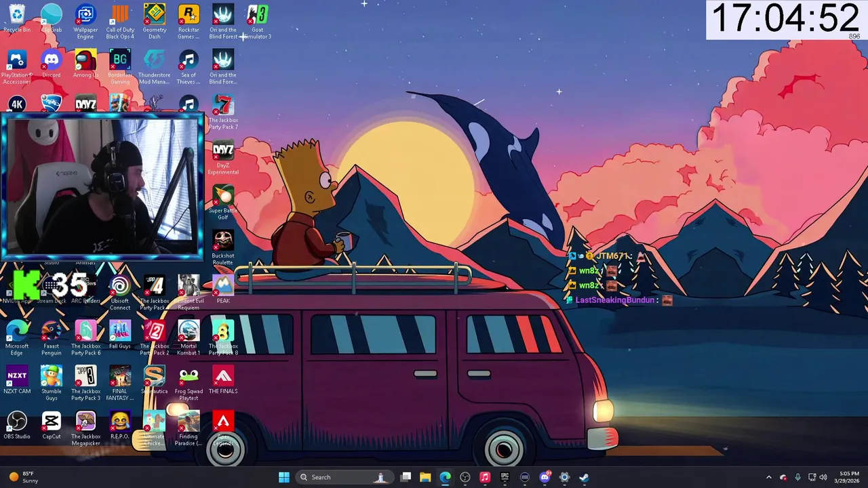
Task: Launch Fall Guys from the desktop
Action: click(120, 335)
